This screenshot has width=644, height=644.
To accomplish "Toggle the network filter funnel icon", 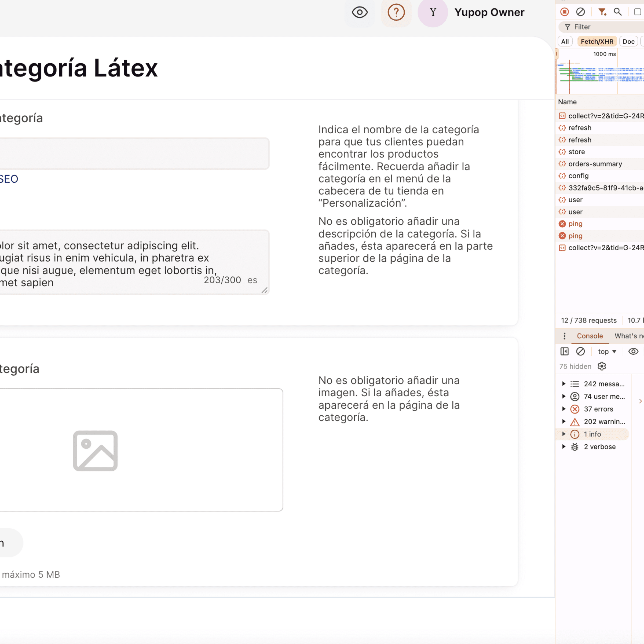I will click(x=602, y=12).
